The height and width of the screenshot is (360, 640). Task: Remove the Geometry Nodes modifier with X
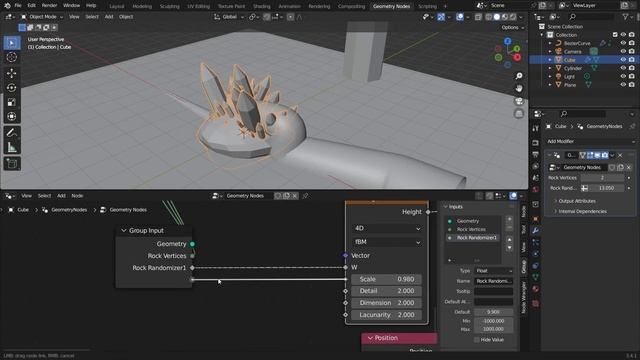(x=620, y=155)
